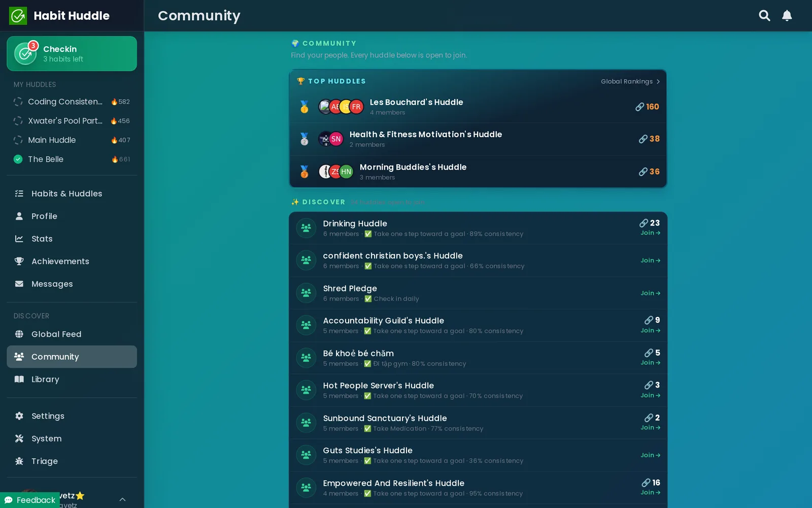The height and width of the screenshot is (508, 812).
Task: Open notifications bell
Action: click(x=787, y=16)
